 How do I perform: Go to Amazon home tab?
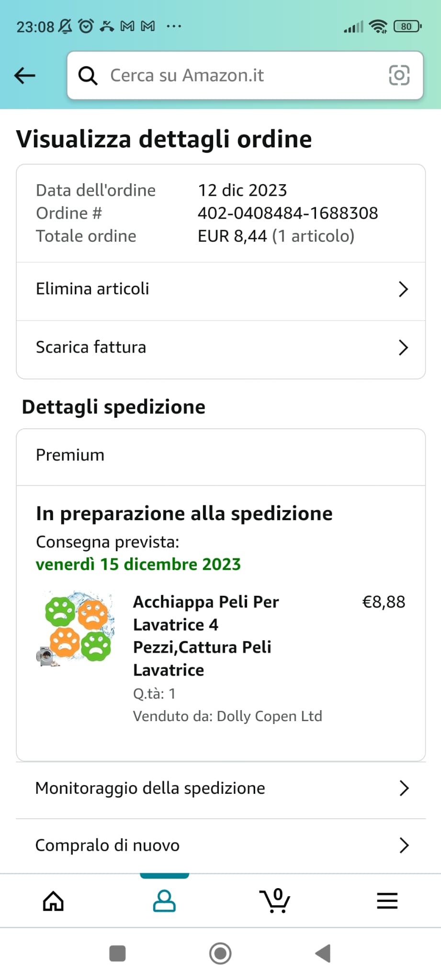pyautogui.click(x=53, y=901)
